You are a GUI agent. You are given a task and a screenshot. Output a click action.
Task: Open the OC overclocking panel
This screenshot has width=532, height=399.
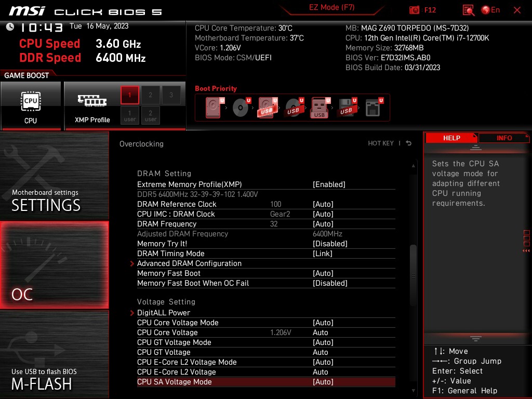click(54, 265)
